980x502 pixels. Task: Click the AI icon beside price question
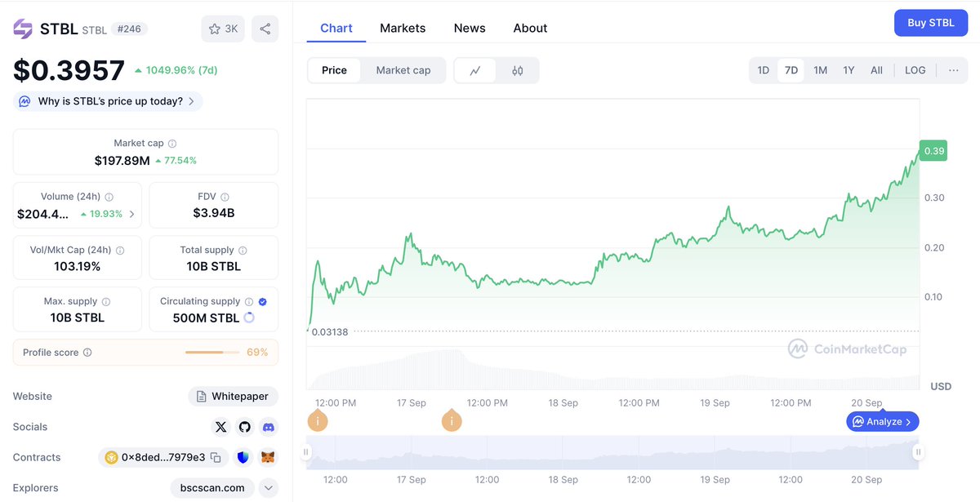pos(24,101)
